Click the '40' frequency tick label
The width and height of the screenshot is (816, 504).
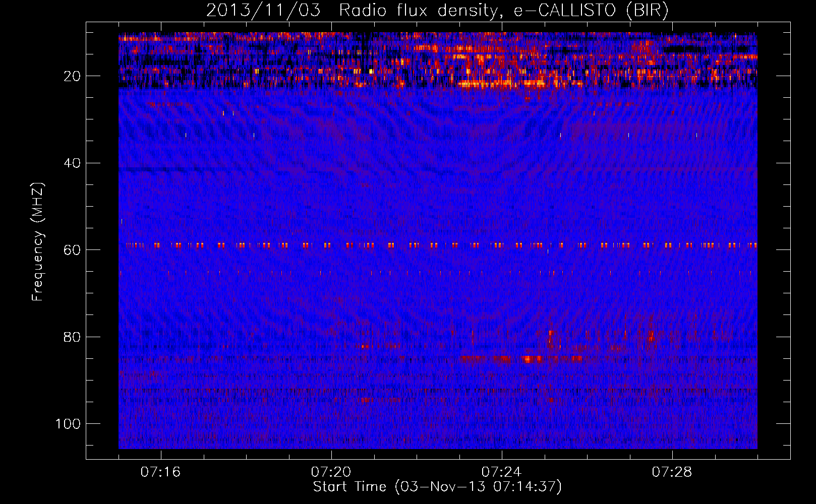(x=72, y=163)
